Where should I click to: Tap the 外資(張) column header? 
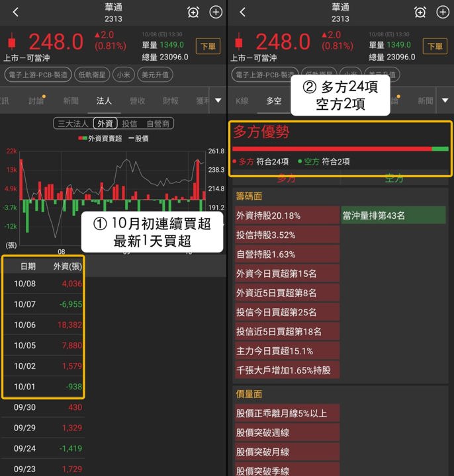(x=68, y=266)
